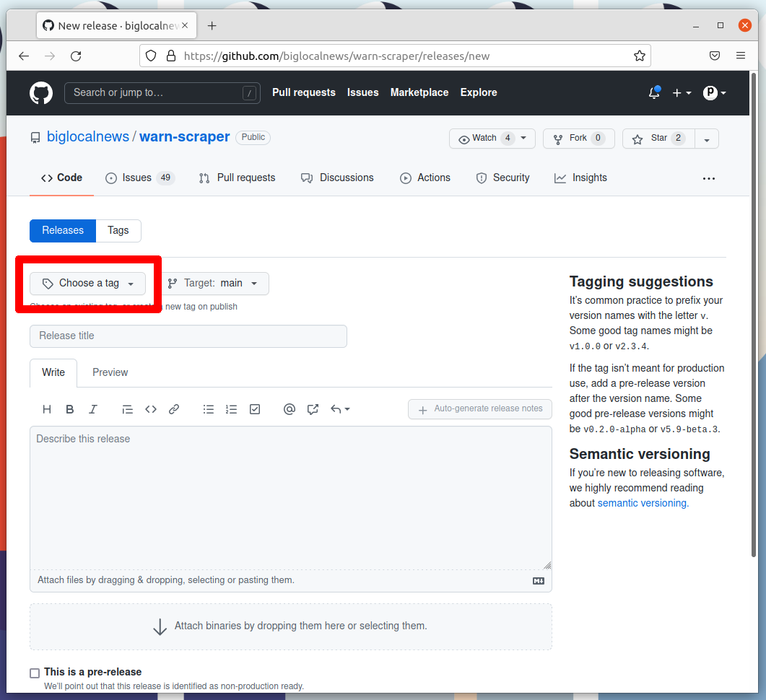
Task: Open Pull requests in the top navbar
Action: (304, 93)
